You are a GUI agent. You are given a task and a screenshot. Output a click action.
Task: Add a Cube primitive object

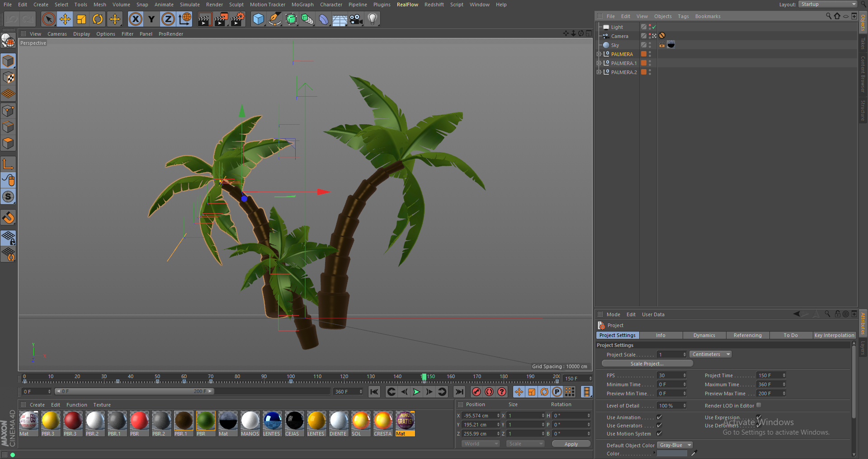258,19
